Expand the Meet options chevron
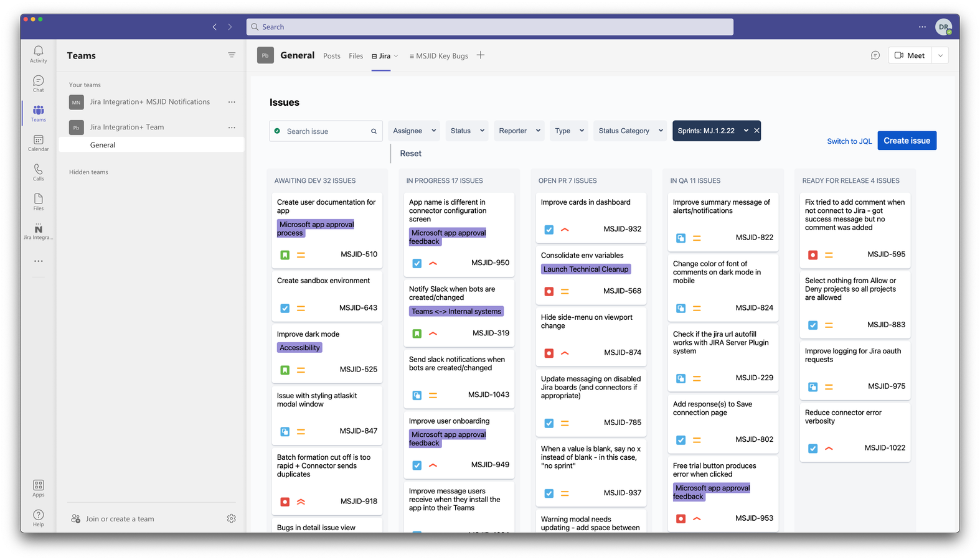Viewport: 980px width, 560px height. tap(940, 55)
